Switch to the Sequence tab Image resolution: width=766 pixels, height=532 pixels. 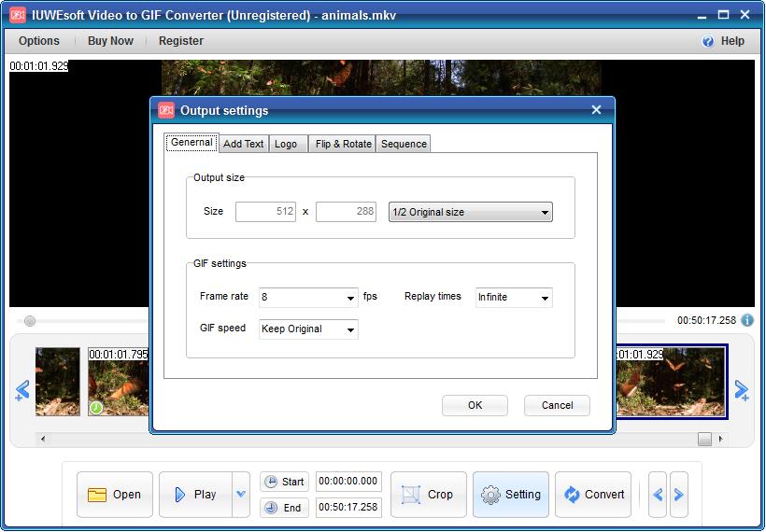click(x=404, y=144)
